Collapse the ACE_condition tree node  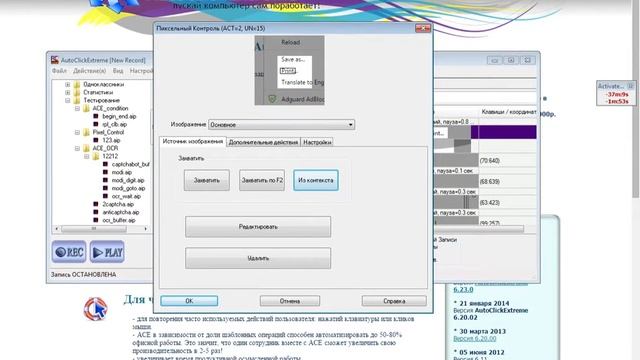click(77, 109)
